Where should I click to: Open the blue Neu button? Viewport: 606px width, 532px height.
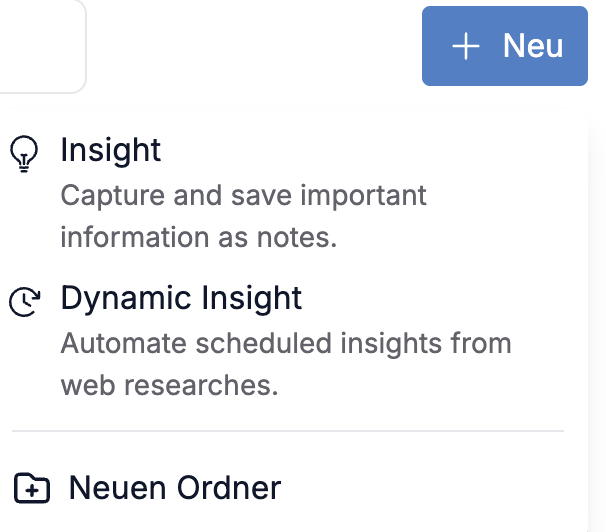pos(505,46)
